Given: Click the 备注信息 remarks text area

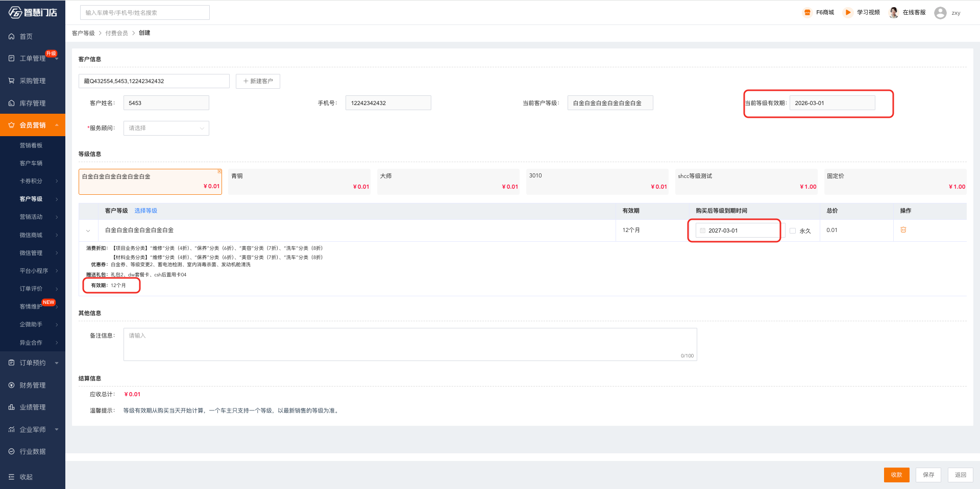Looking at the screenshot, I should 410,345.
